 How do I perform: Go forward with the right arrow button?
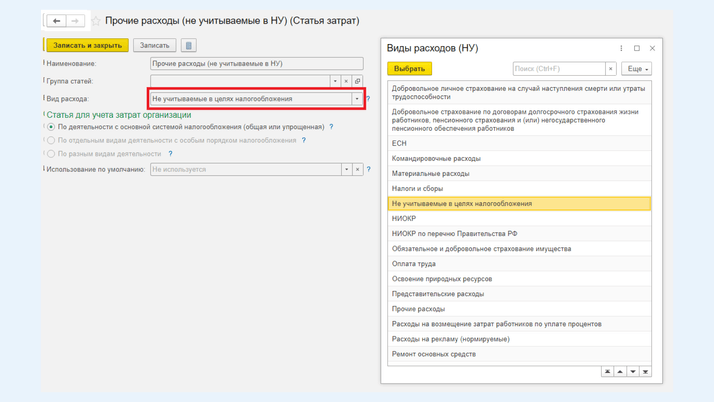75,21
